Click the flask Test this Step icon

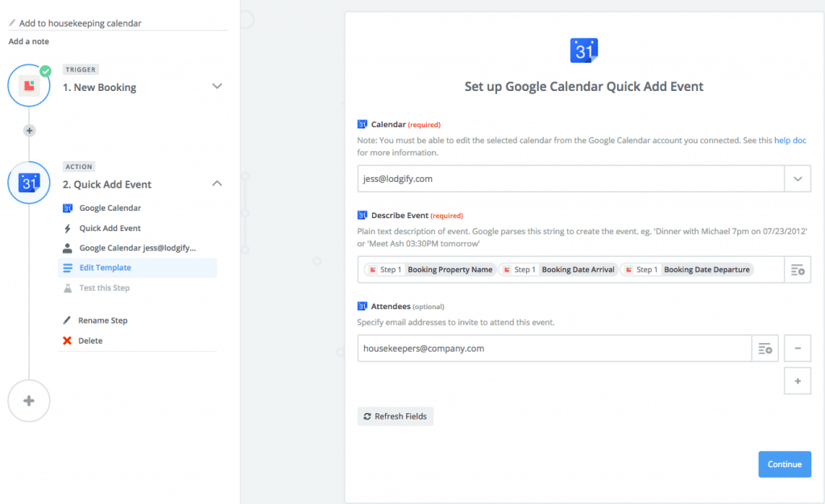68,288
